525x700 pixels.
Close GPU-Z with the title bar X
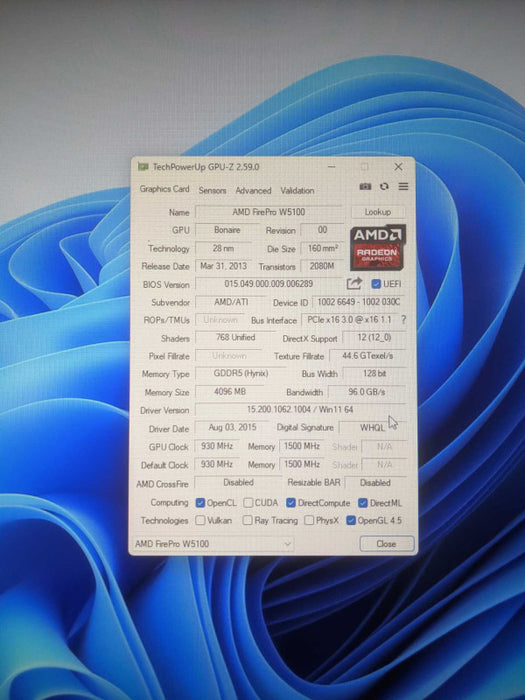398,167
